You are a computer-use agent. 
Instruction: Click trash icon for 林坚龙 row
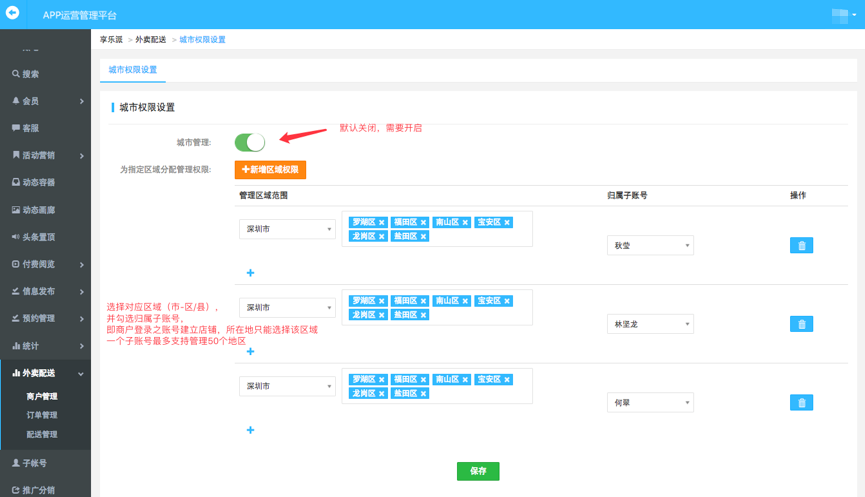pyautogui.click(x=801, y=324)
